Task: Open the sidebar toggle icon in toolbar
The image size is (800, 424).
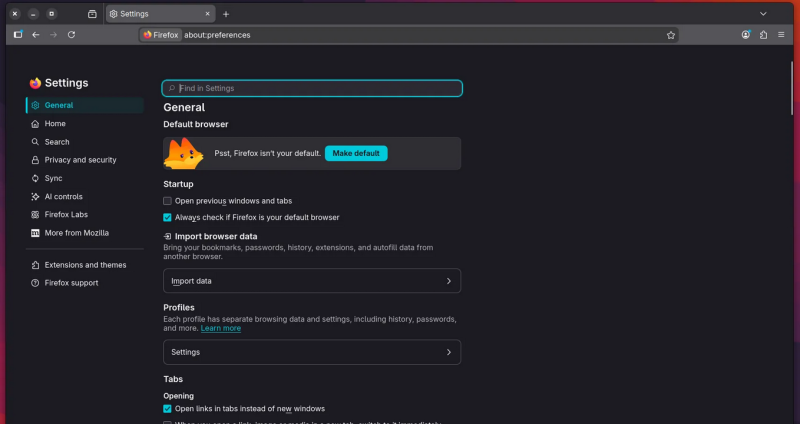Action: (18, 35)
